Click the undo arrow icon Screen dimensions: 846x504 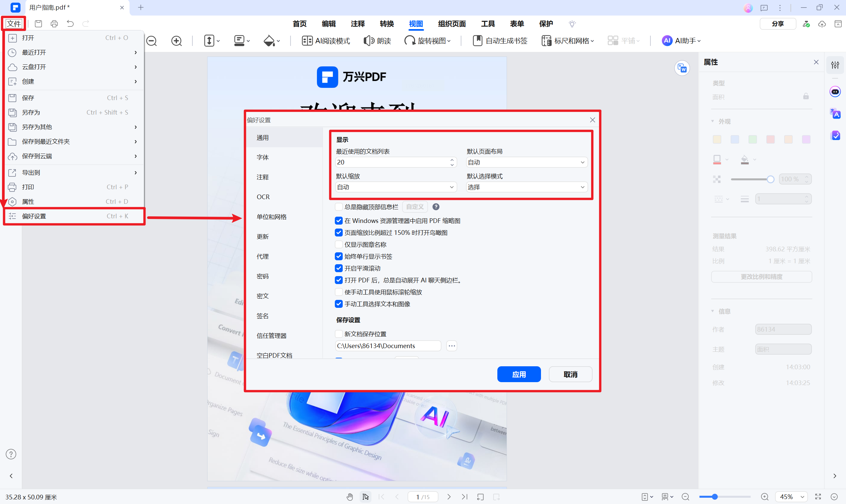(x=70, y=24)
